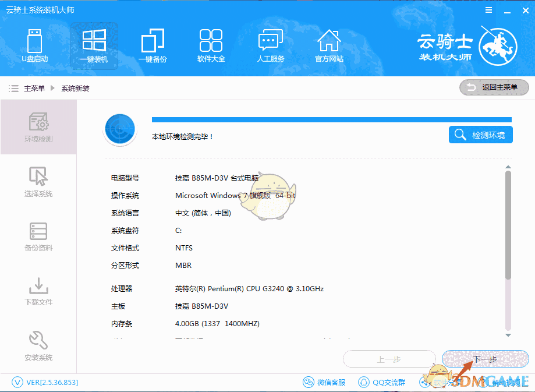
Task: Open 人工服务 customer support icon
Action: [270, 45]
